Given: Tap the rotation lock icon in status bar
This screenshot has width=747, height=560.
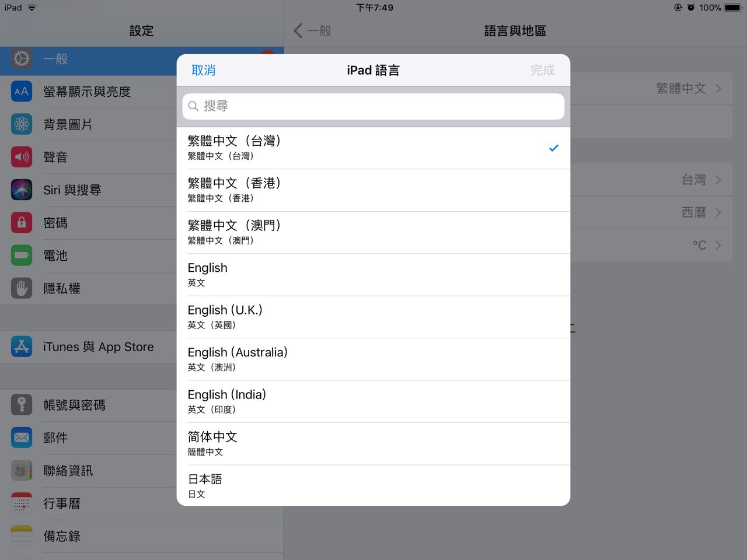Looking at the screenshot, I should click(x=678, y=8).
